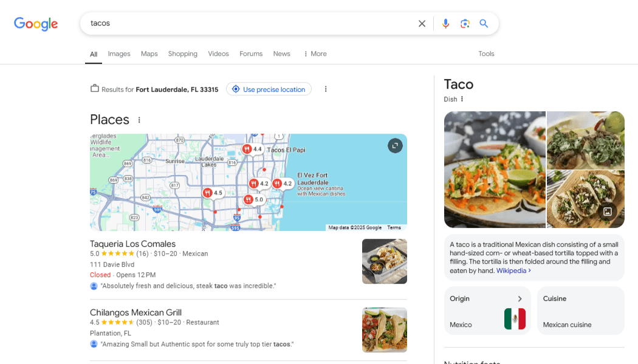Select the 4.4 rated map pin
This screenshot has height=364, width=638.
[252, 149]
